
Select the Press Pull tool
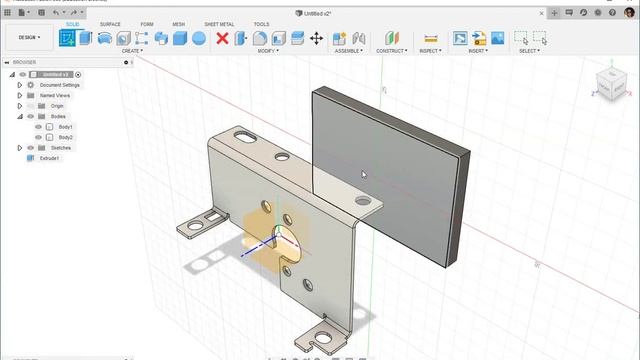241,38
